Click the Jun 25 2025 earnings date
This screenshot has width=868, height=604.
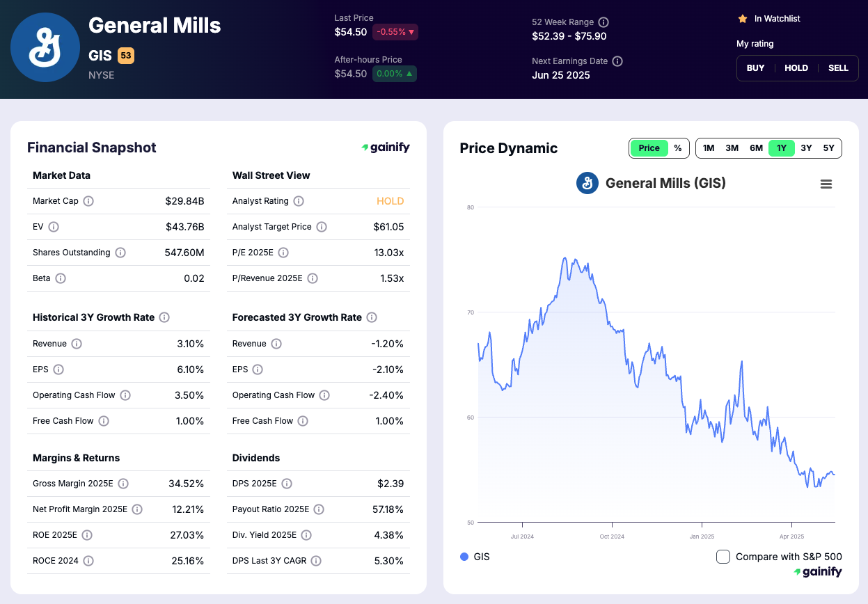[561, 75]
